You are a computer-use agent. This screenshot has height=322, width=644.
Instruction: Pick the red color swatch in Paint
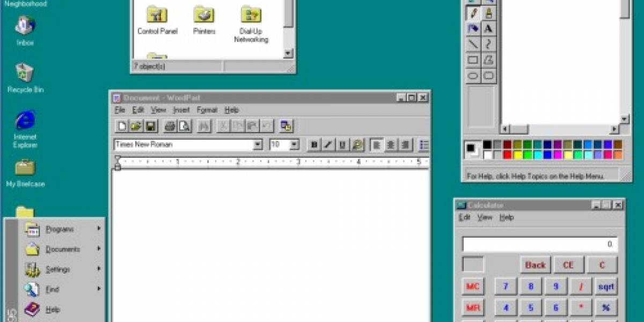(x=507, y=155)
